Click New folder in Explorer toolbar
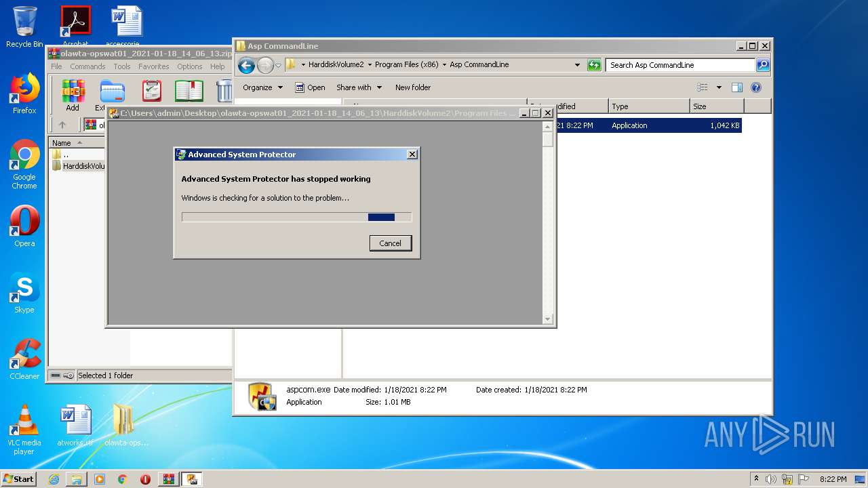 (x=413, y=87)
